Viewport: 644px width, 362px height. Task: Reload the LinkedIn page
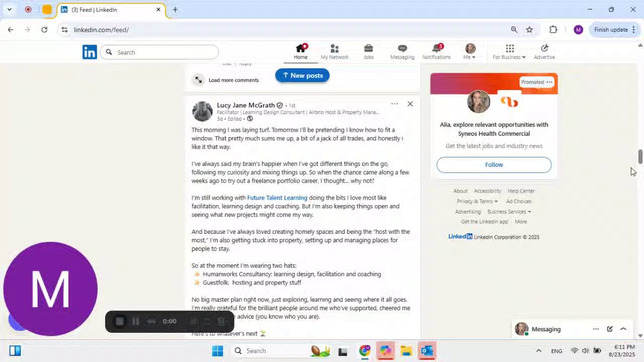click(x=44, y=30)
